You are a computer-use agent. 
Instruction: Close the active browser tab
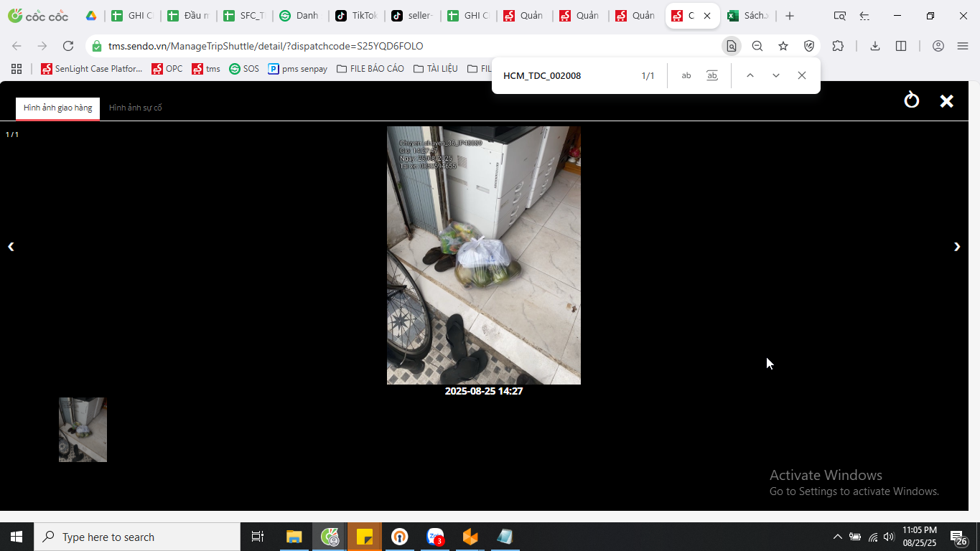(x=707, y=16)
